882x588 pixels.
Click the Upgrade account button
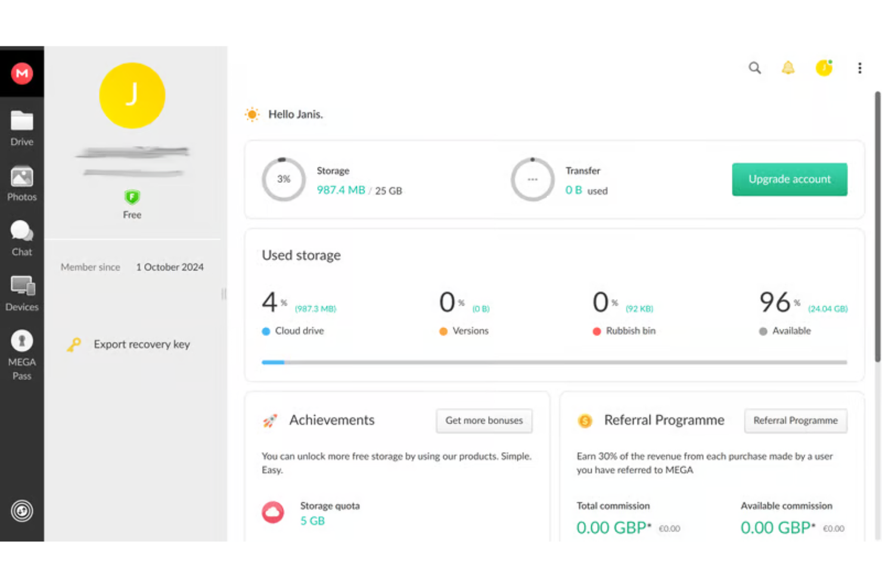tap(789, 179)
